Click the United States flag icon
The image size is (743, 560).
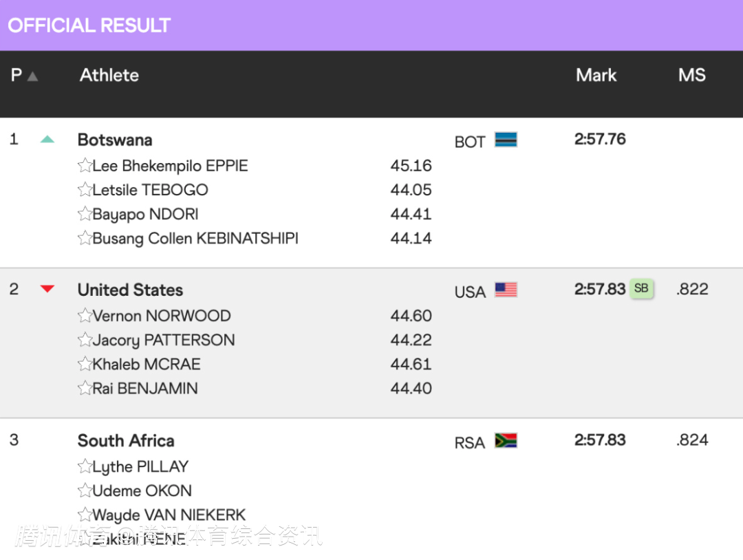pyautogui.click(x=506, y=290)
